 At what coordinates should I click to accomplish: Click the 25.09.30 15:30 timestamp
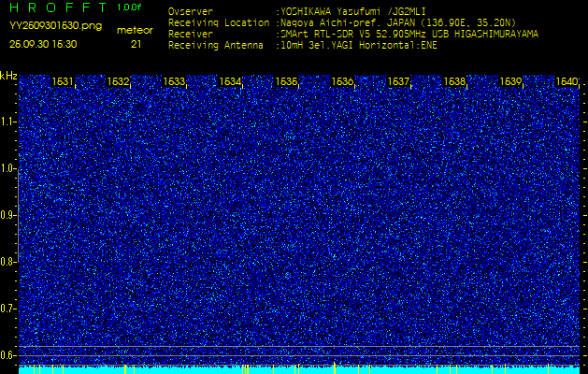tap(44, 43)
